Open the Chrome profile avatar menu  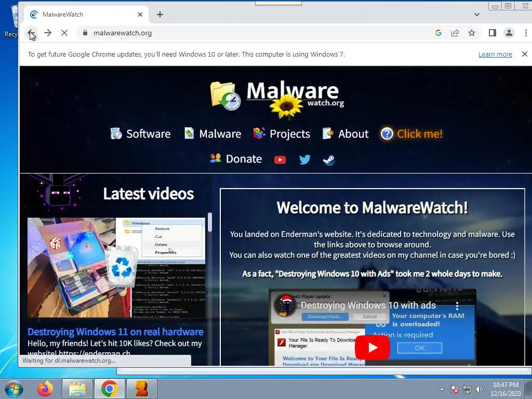click(x=509, y=33)
